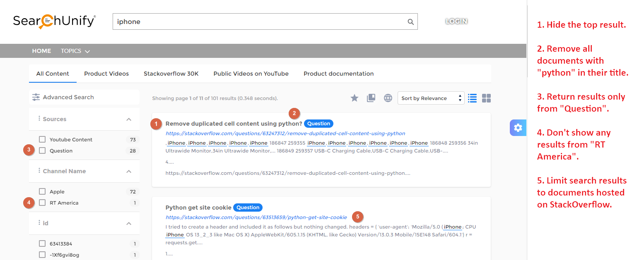
Task: Click the saved results stack icon
Action: (x=371, y=98)
